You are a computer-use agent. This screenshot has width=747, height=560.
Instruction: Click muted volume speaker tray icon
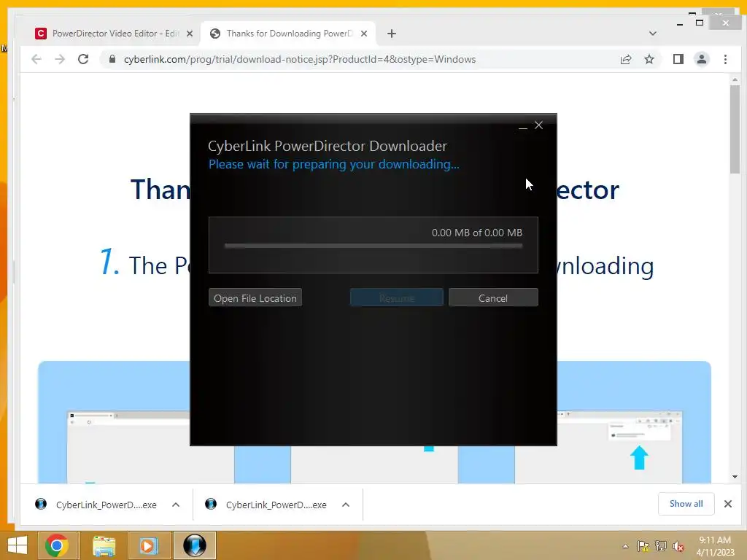[678, 546]
